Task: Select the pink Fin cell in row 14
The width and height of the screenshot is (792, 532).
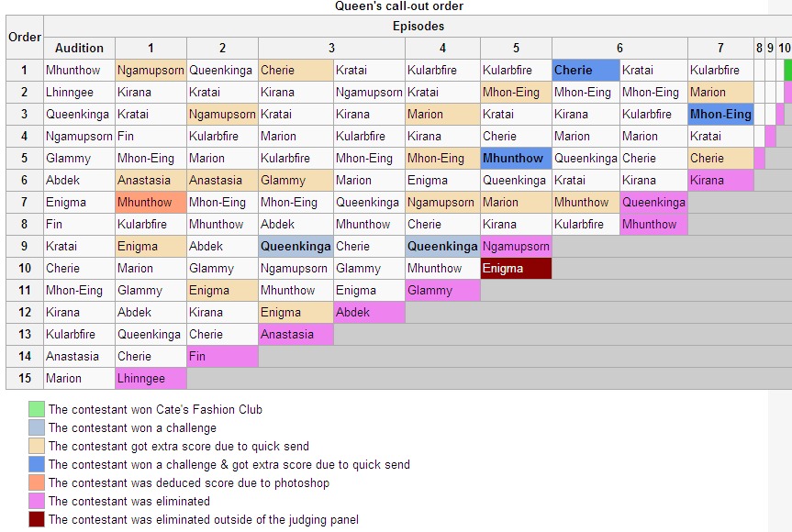Action: [222, 357]
